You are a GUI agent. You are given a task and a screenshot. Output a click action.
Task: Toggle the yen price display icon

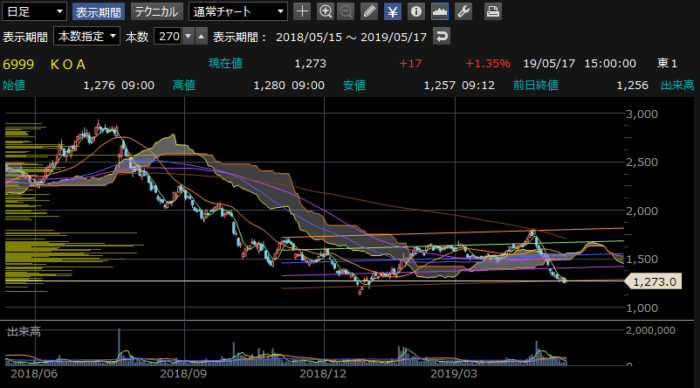(392, 11)
